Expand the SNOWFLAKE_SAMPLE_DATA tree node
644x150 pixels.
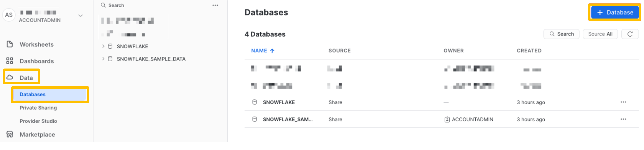(x=103, y=59)
